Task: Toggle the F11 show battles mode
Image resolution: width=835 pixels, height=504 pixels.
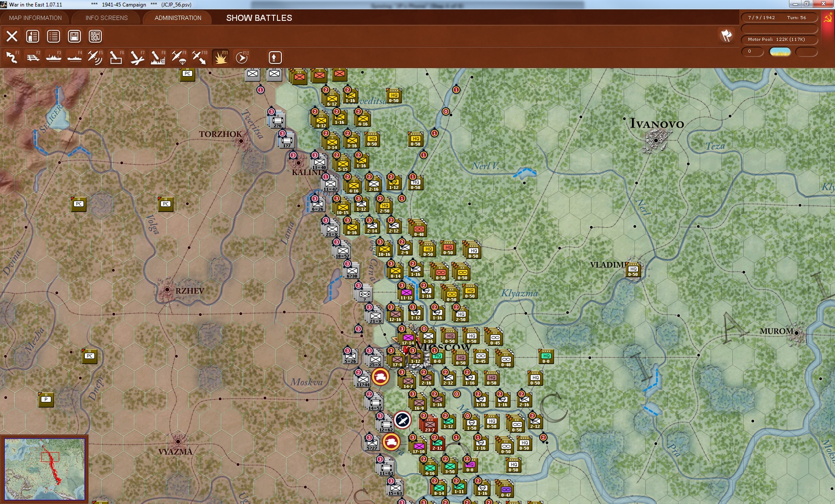Action: coord(220,57)
